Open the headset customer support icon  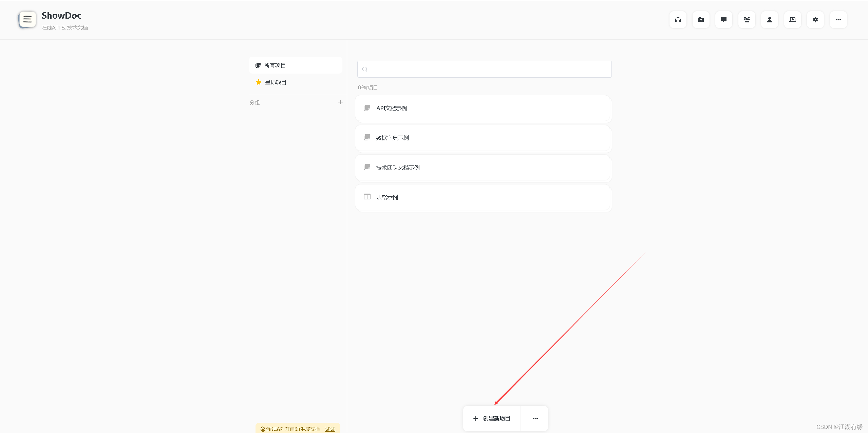[x=678, y=20]
